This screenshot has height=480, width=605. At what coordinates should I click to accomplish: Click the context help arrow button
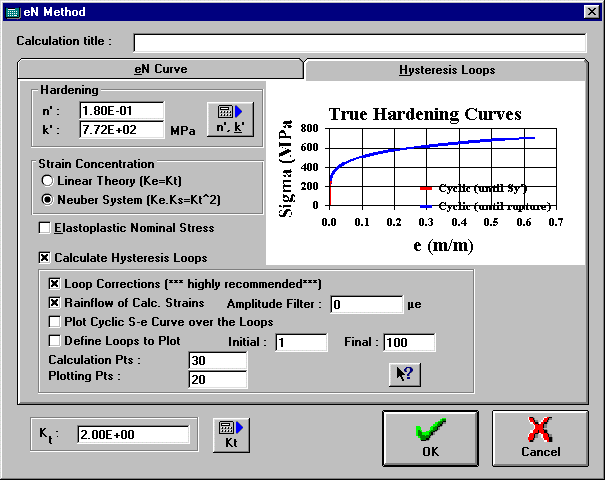[404, 374]
